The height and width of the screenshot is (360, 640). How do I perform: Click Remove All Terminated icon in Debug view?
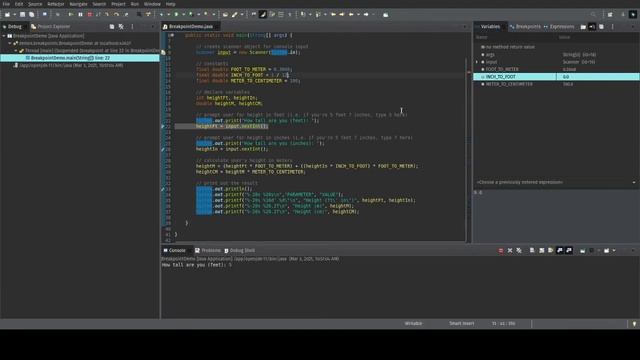[x=121, y=27]
